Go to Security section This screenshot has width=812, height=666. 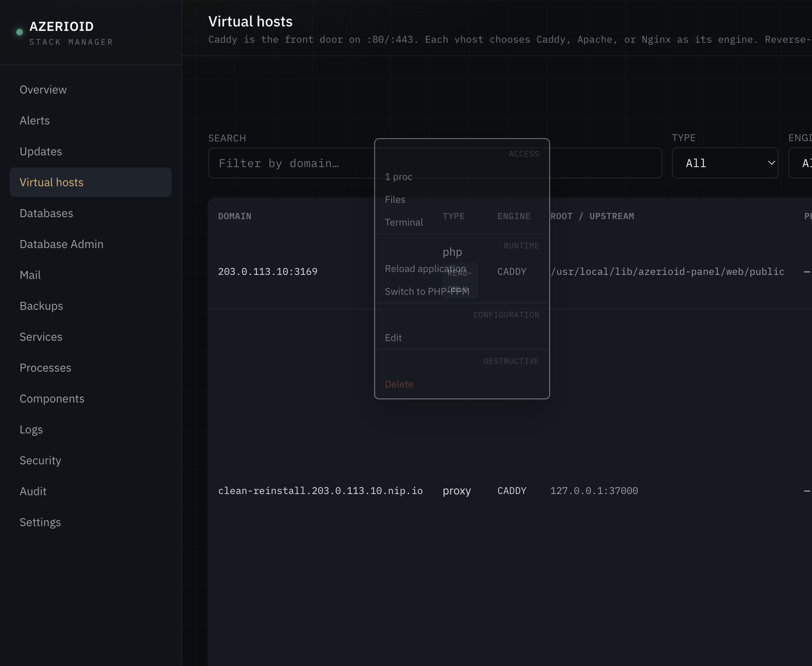coord(91,460)
